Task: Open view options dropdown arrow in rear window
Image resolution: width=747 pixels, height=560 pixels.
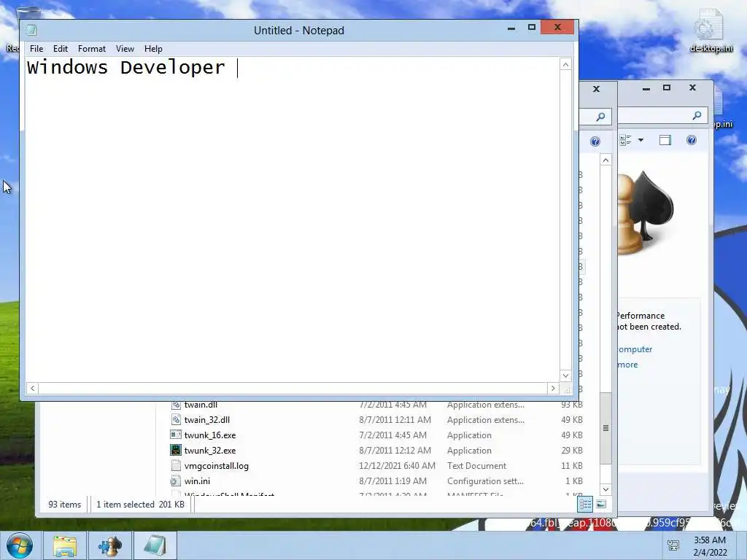Action: click(x=640, y=140)
